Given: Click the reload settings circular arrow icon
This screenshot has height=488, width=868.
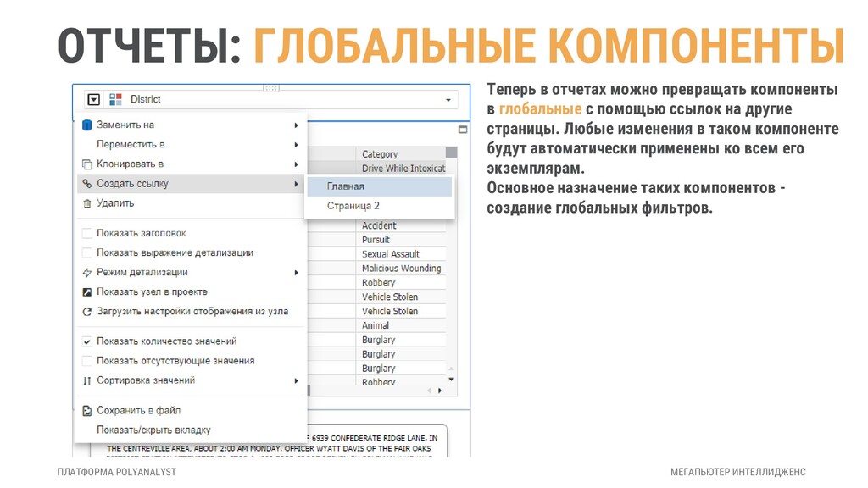Looking at the screenshot, I should 87,312.
